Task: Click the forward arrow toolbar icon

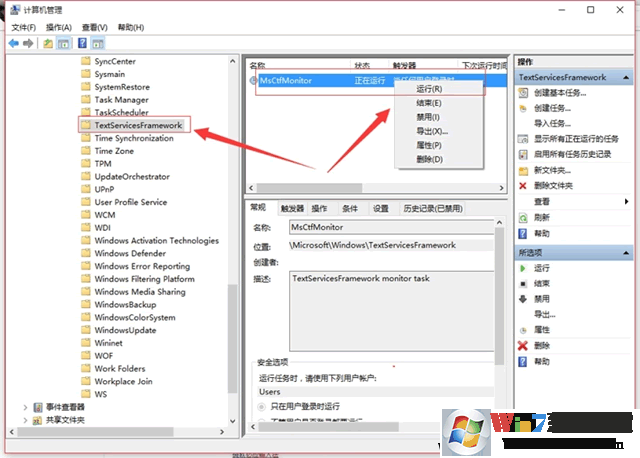Action: (x=28, y=43)
